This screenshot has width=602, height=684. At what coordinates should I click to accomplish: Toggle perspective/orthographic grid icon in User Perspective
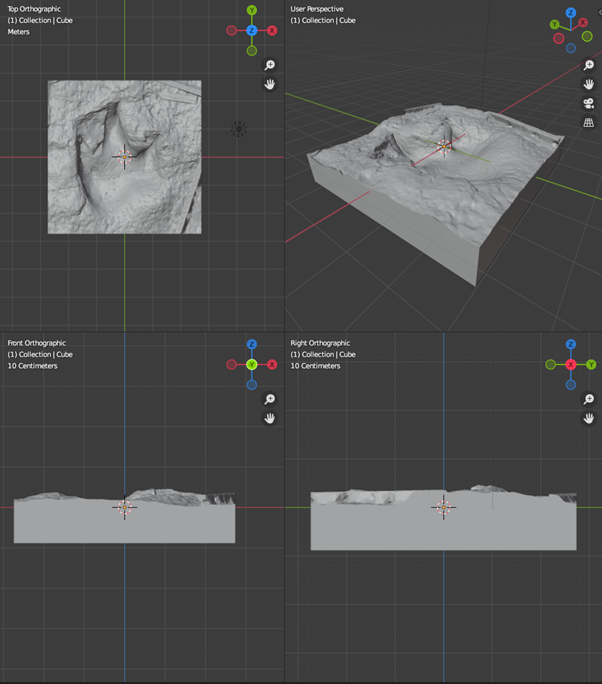tap(589, 122)
